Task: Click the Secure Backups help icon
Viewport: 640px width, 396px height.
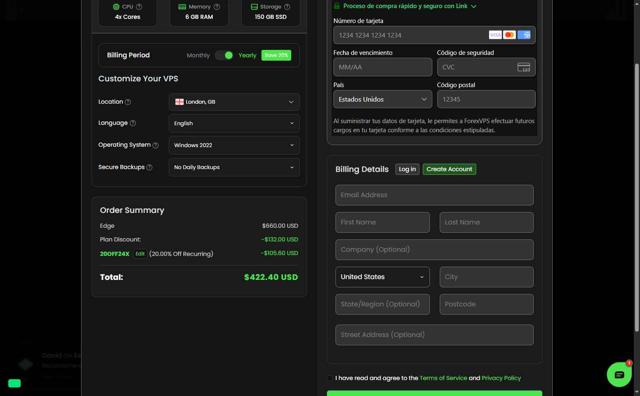Action: point(149,167)
